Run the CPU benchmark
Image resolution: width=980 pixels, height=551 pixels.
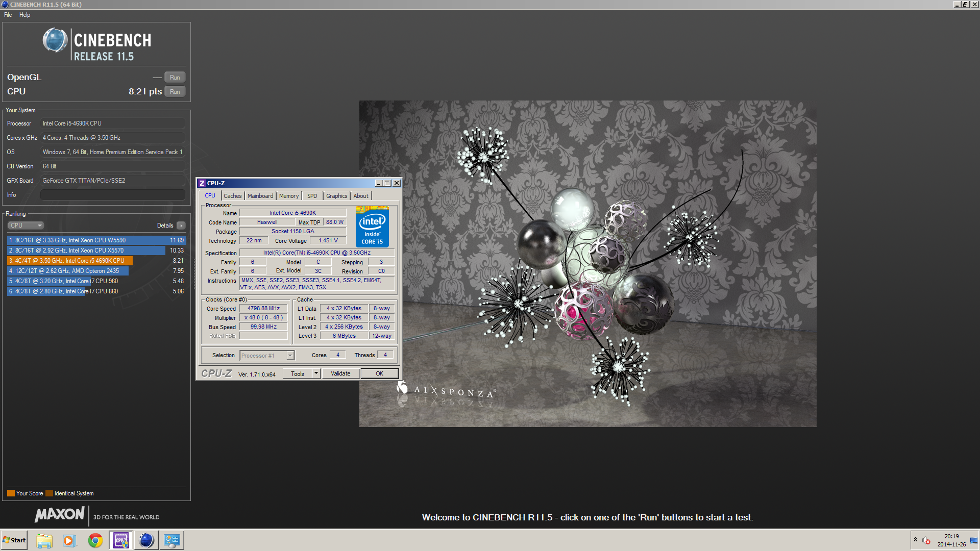tap(175, 92)
